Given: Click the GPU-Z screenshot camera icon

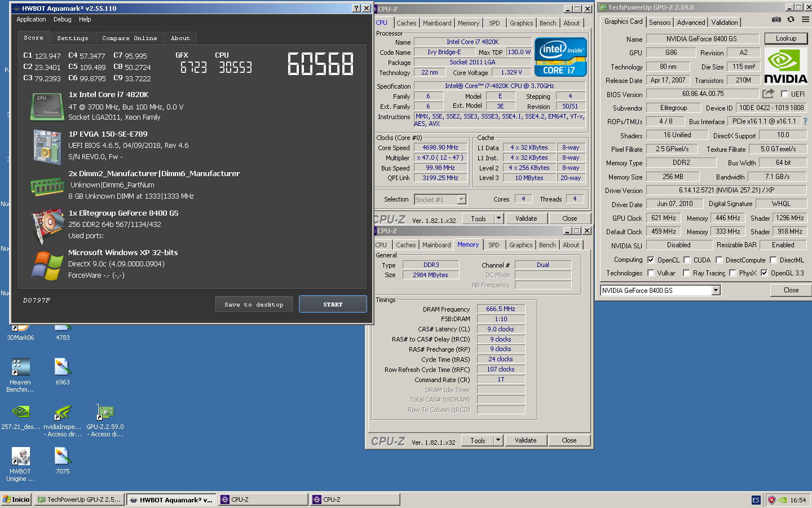Looking at the screenshot, I should [776, 19].
